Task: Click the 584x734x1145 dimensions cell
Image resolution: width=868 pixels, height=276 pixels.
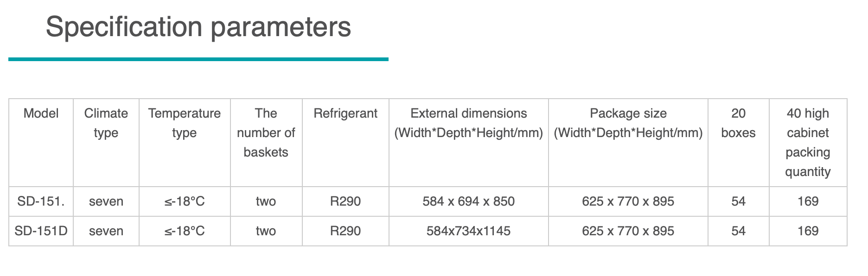Action: 468,231
